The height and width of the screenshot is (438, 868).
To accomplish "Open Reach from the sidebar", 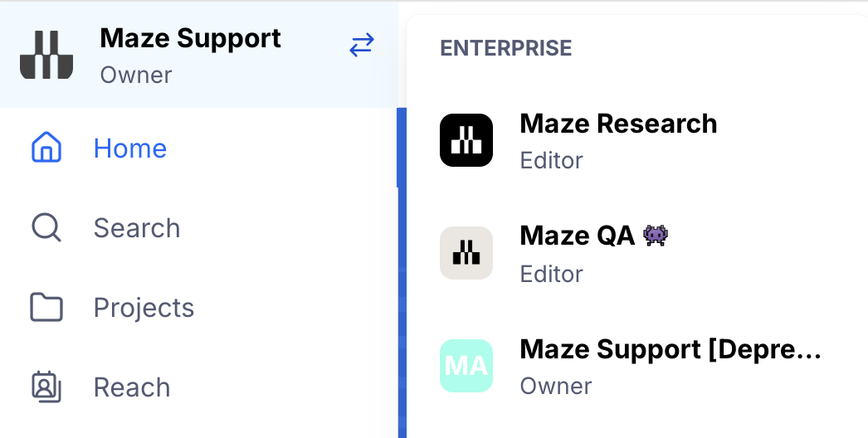I will tap(132, 387).
